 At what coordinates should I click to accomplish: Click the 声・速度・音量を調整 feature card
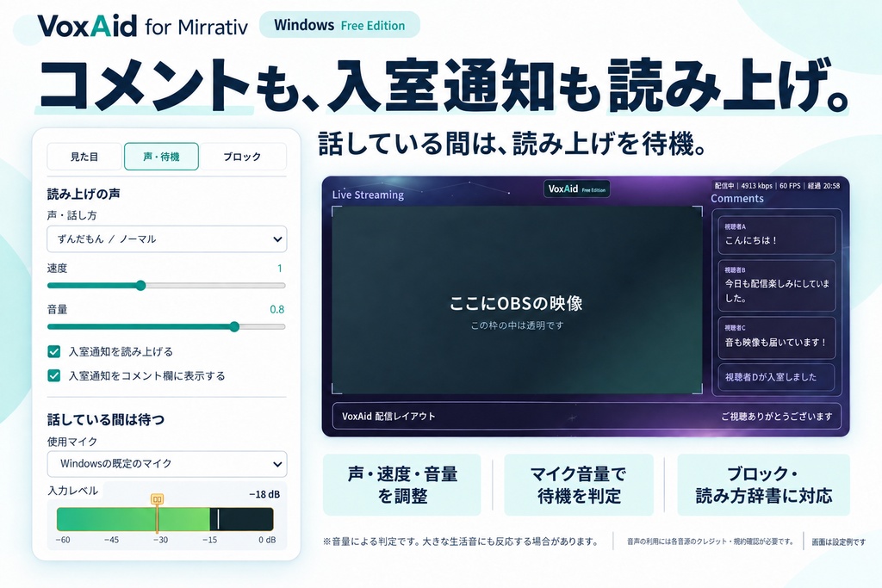[x=402, y=485]
